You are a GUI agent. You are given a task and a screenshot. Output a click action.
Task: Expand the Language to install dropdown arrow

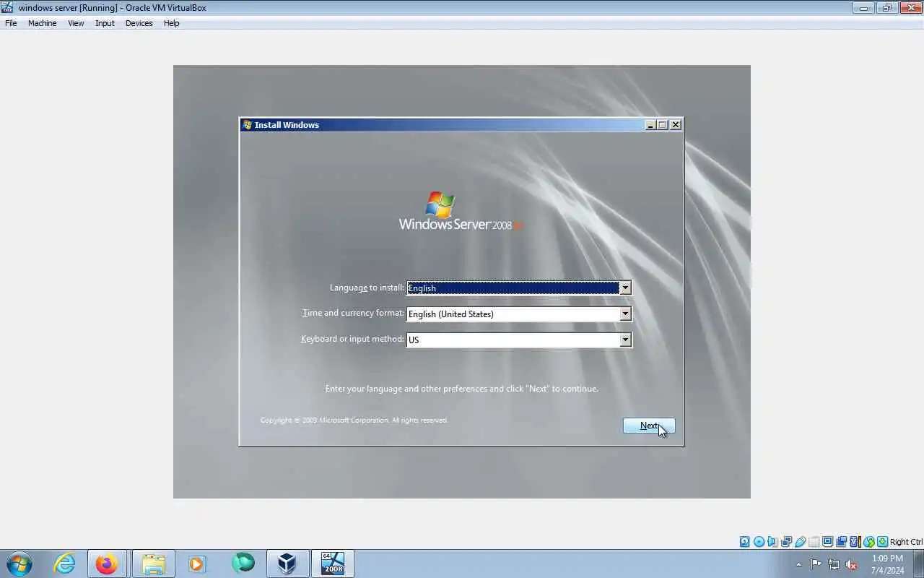[x=625, y=288]
